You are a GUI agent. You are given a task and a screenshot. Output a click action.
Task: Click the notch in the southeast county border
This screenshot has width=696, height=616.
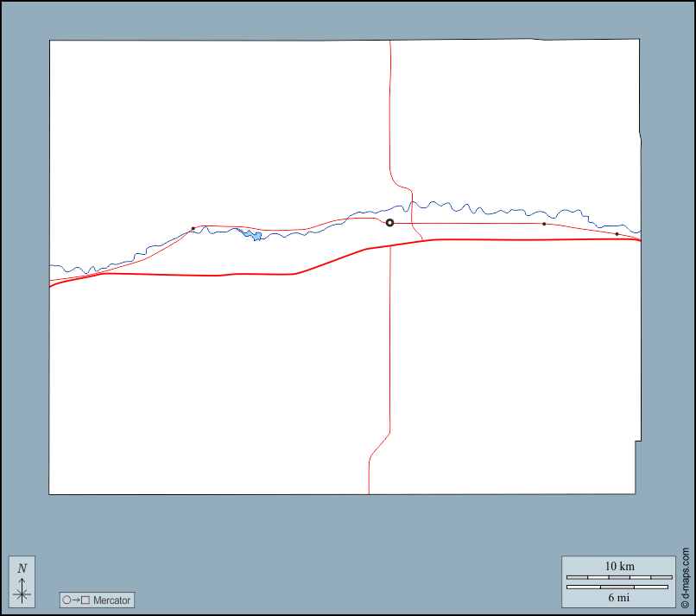[x=637, y=442]
